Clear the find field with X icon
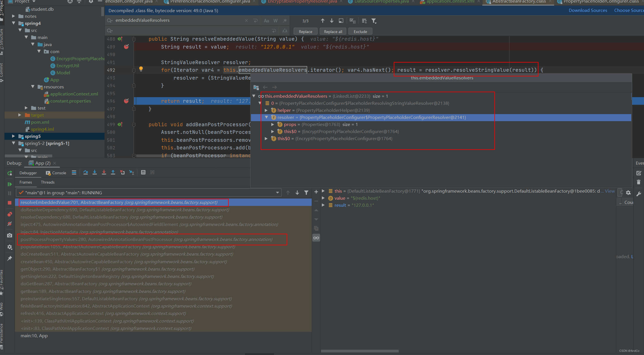This screenshot has height=355, width=644. (246, 21)
